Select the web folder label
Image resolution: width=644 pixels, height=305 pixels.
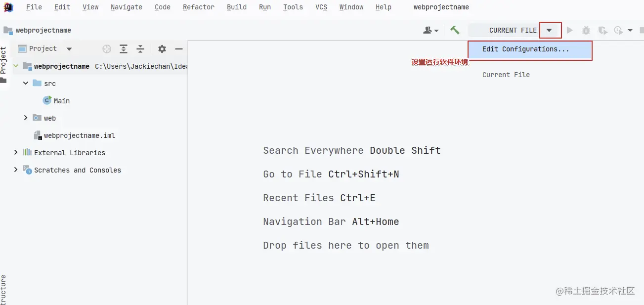(x=50, y=118)
